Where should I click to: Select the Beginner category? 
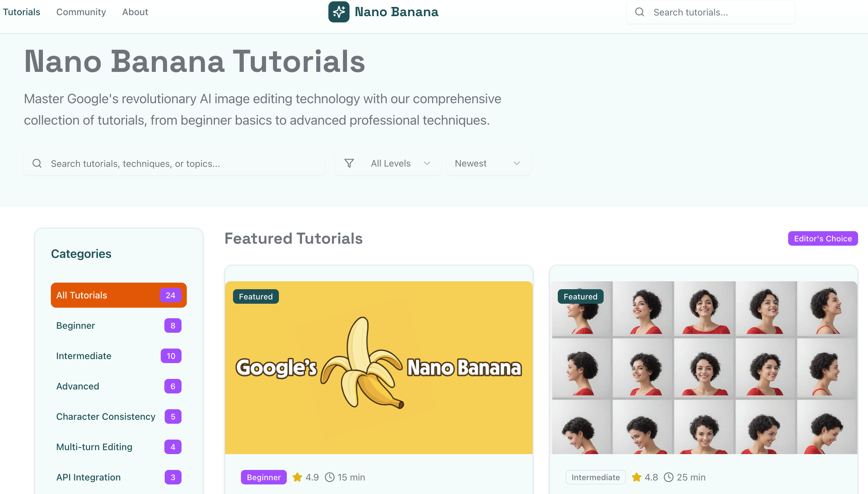119,325
